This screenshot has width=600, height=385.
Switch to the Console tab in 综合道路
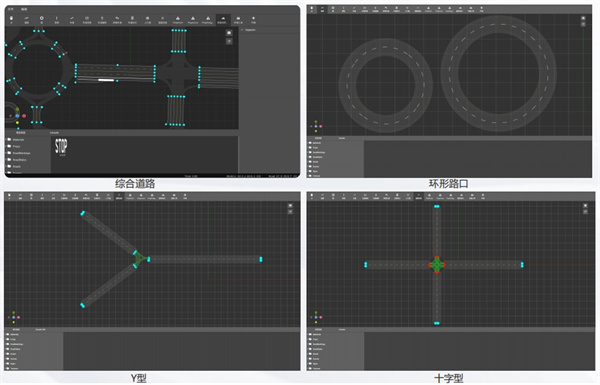(54, 133)
